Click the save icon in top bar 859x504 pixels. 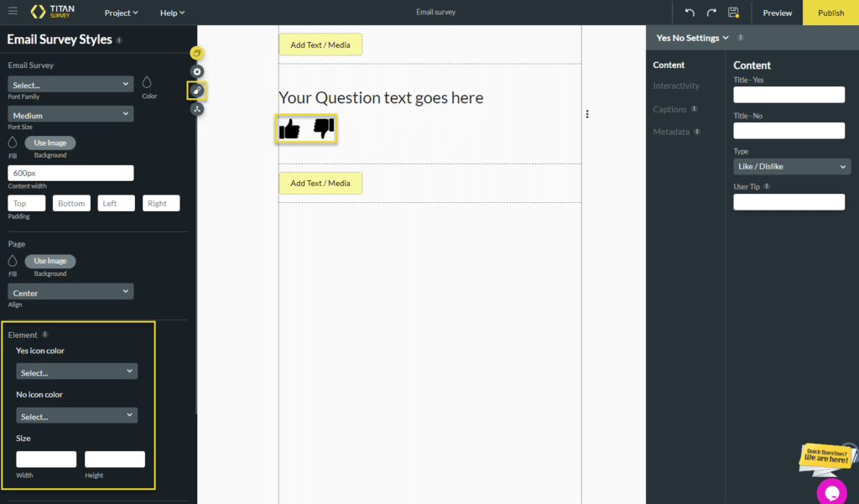[x=733, y=13]
